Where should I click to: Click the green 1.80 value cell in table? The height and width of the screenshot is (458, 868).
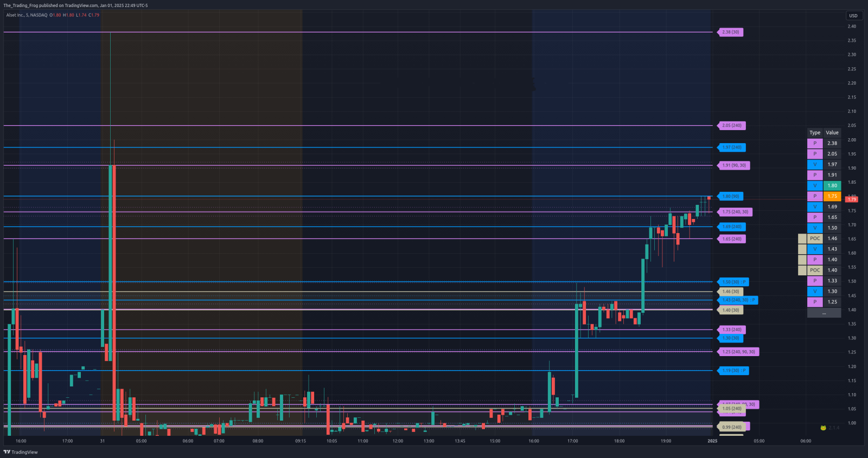pyautogui.click(x=832, y=186)
